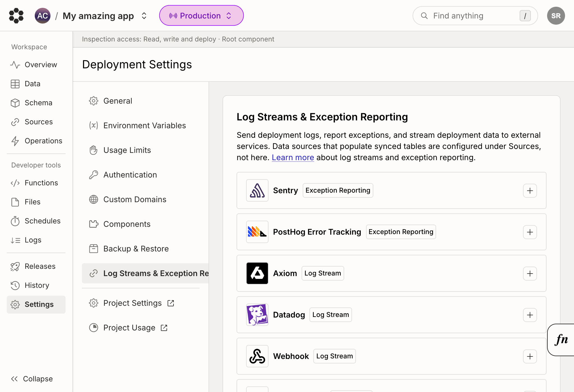The width and height of the screenshot is (574, 392).
Task: Open the Data page
Action: [36, 84]
